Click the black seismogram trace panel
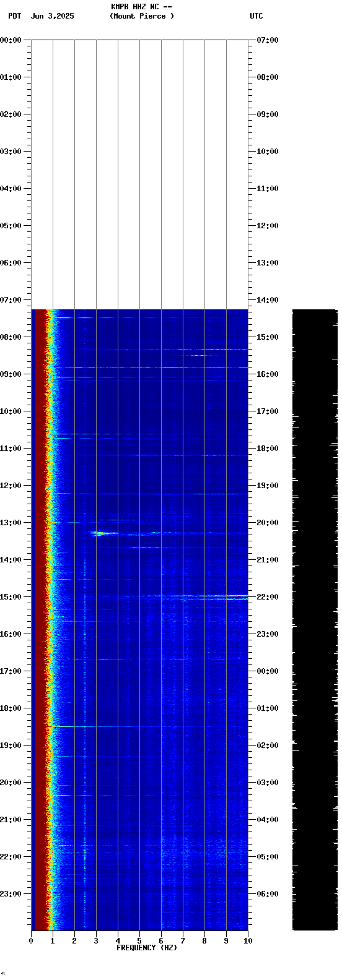Image resolution: width=342 pixels, height=980 pixels. tap(315, 619)
